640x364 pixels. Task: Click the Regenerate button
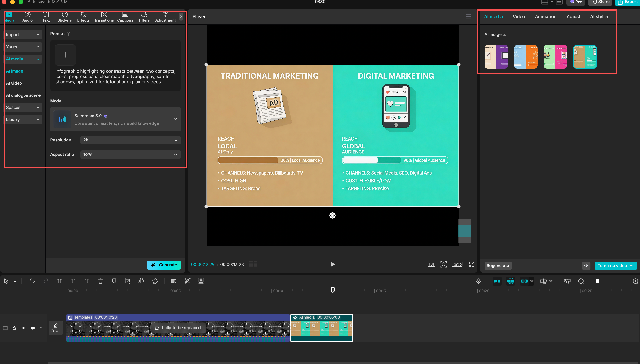498,266
